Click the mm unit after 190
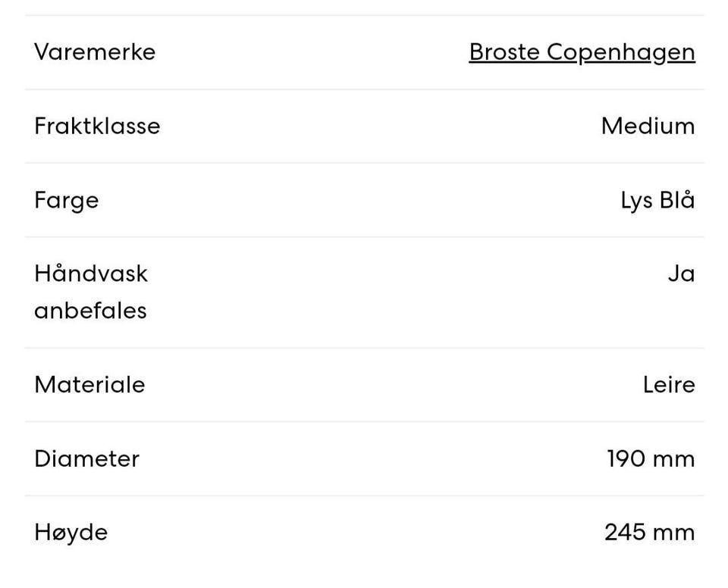 tap(674, 459)
